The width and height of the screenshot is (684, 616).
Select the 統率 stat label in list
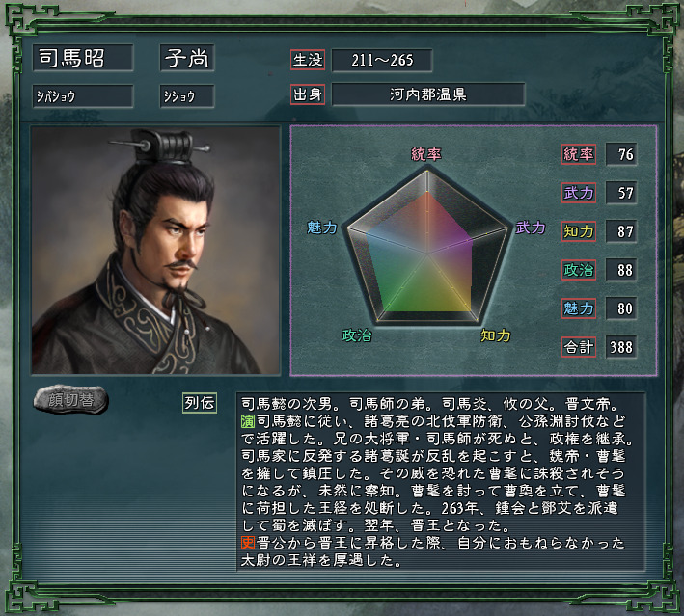click(579, 154)
